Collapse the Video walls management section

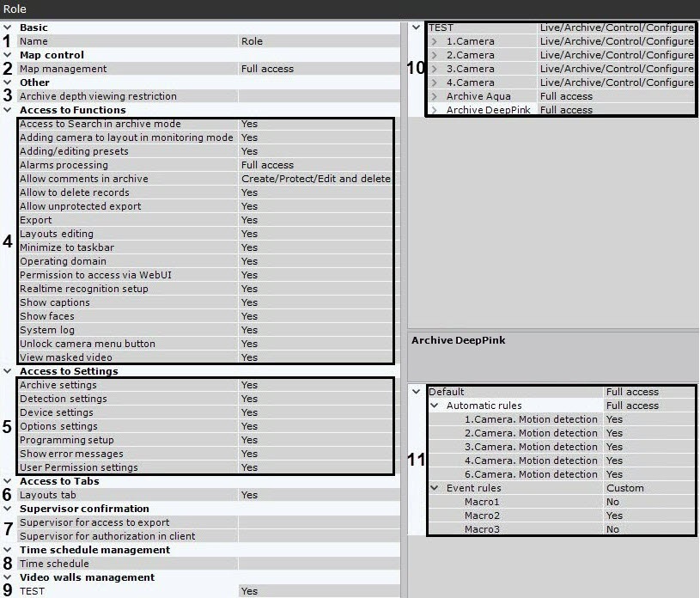tap(7, 577)
